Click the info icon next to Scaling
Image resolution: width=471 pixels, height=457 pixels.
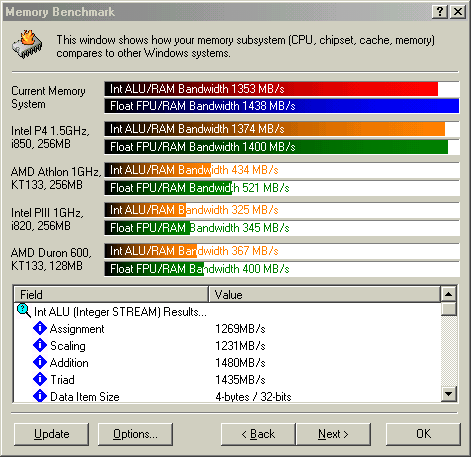[40, 345]
